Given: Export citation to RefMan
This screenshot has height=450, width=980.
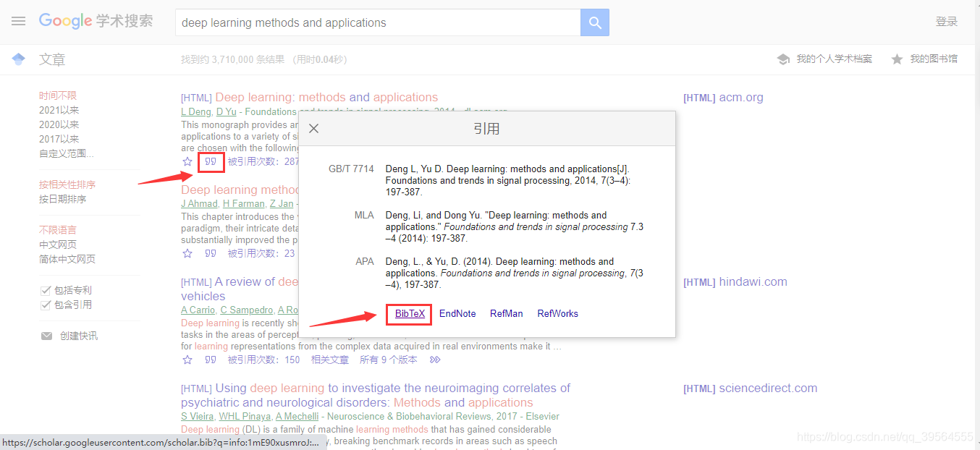Looking at the screenshot, I should click(506, 313).
